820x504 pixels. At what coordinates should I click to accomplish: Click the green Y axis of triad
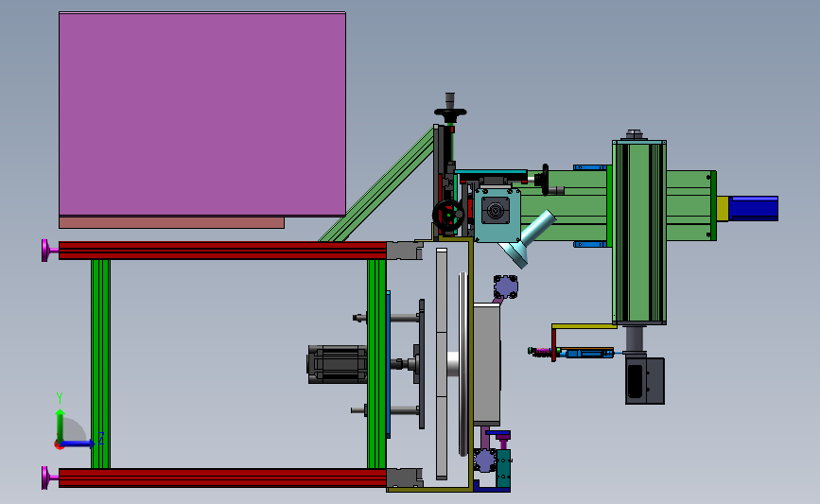tap(61, 426)
